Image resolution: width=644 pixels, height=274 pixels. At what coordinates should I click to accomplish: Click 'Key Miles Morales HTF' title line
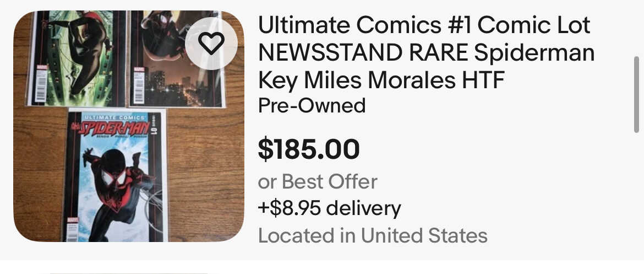381,80
